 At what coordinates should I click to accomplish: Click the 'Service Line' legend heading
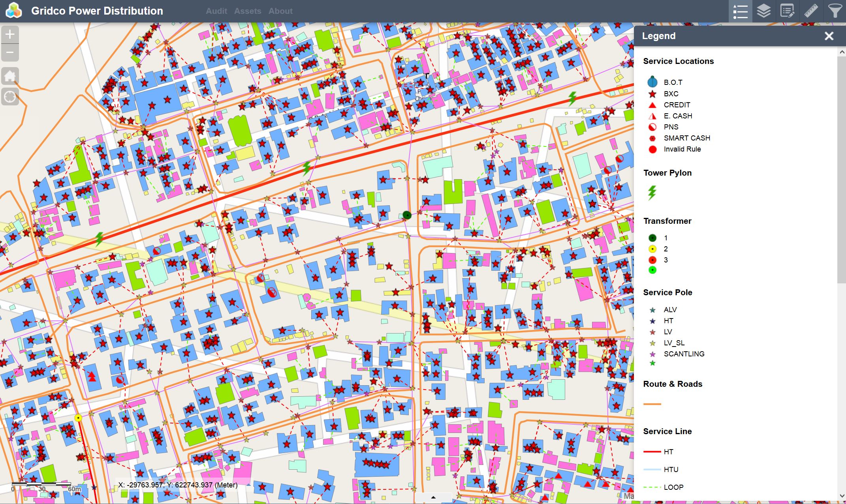pyautogui.click(x=667, y=431)
